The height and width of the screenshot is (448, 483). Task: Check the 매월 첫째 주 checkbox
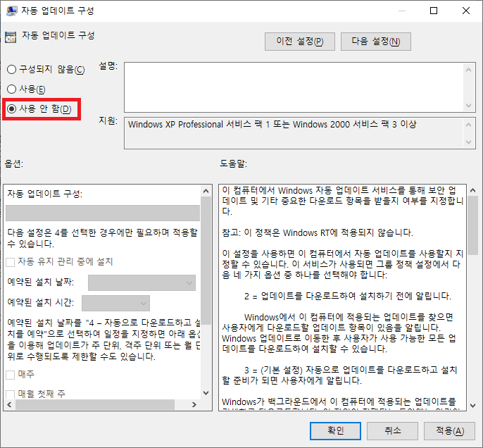pyautogui.click(x=11, y=394)
